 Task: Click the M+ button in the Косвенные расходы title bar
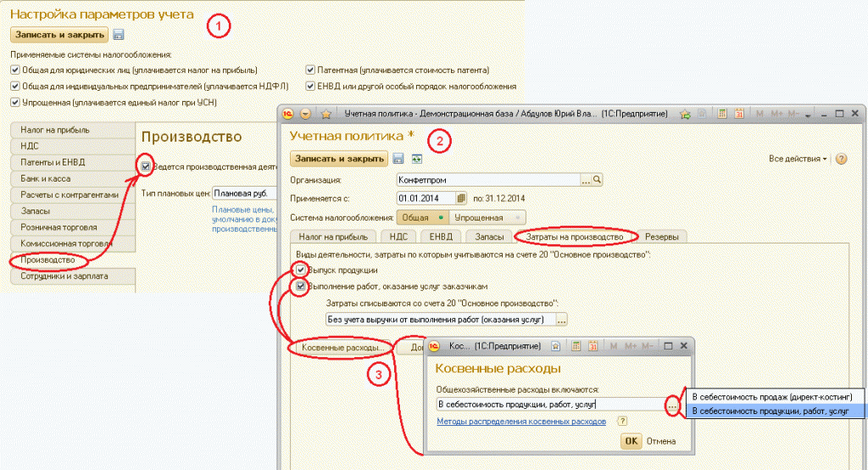tap(631, 346)
